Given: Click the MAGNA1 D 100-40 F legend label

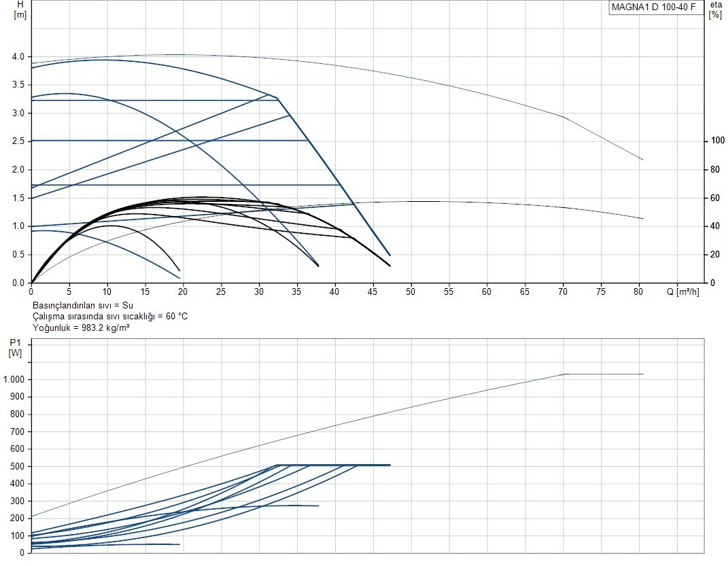Looking at the screenshot, I should 653,7.
